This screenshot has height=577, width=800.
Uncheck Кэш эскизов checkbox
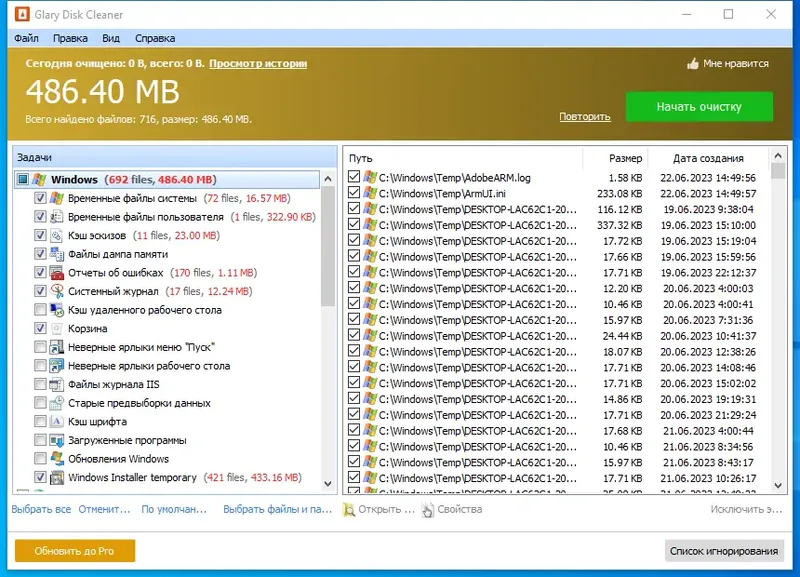40,235
